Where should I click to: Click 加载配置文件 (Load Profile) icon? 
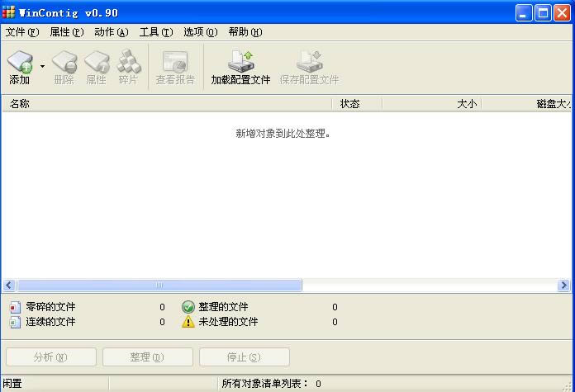240,63
